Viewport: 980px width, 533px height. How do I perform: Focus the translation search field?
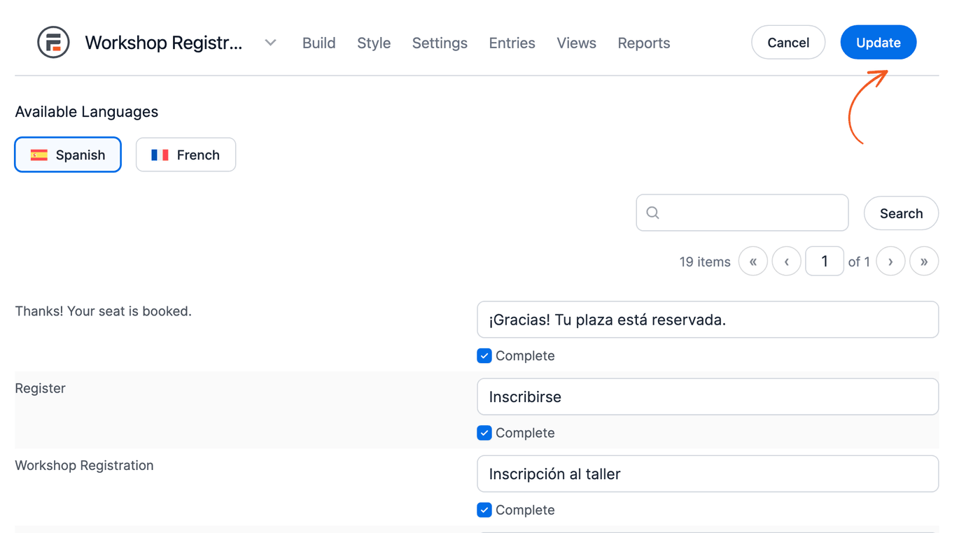(742, 213)
